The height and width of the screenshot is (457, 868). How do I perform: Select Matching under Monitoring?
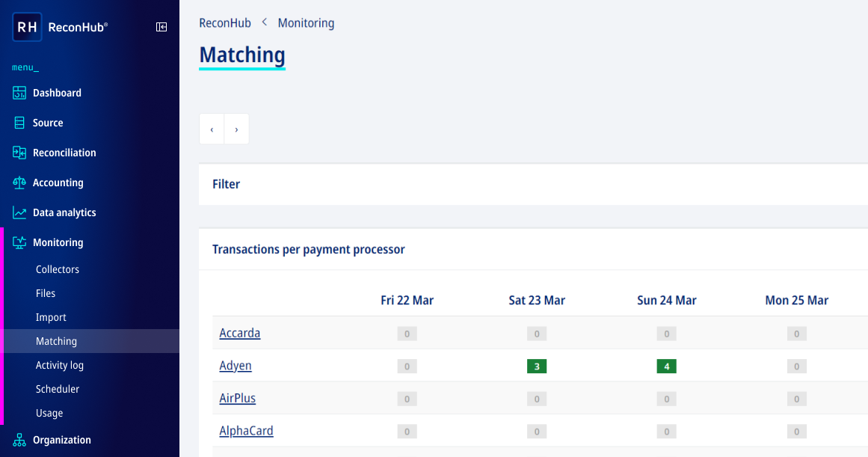point(90,341)
